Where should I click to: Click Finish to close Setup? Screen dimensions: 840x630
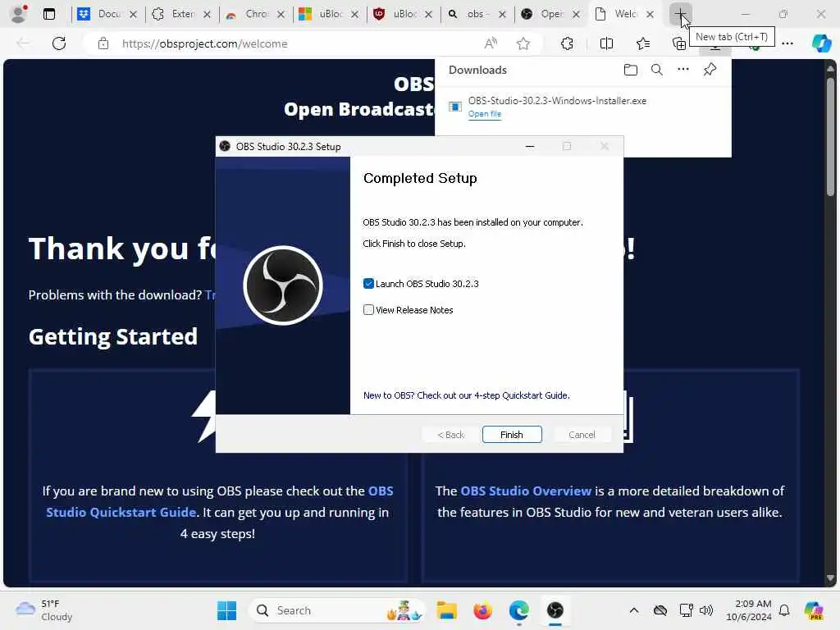click(512, 435)
